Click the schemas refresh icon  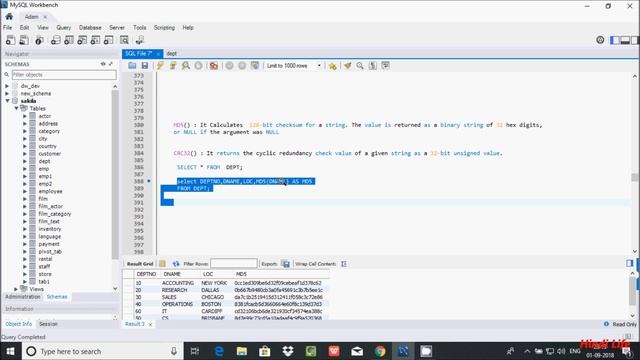(x=103, y=64)
